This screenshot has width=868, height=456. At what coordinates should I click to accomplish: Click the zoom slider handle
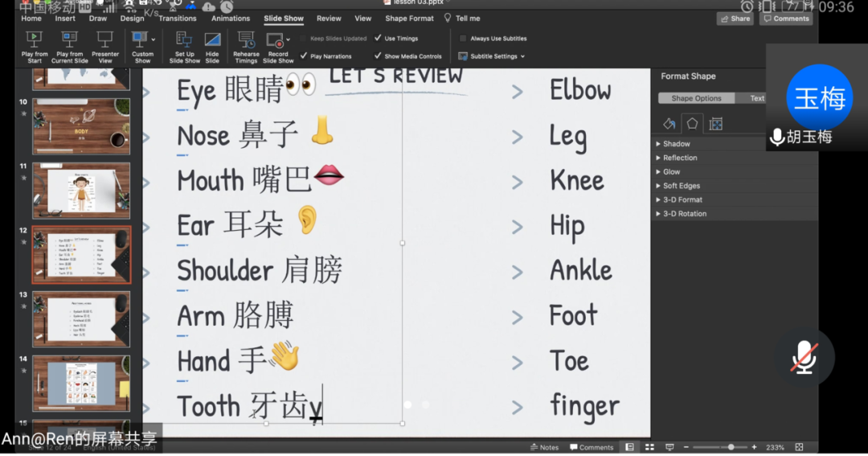(731, 447)
